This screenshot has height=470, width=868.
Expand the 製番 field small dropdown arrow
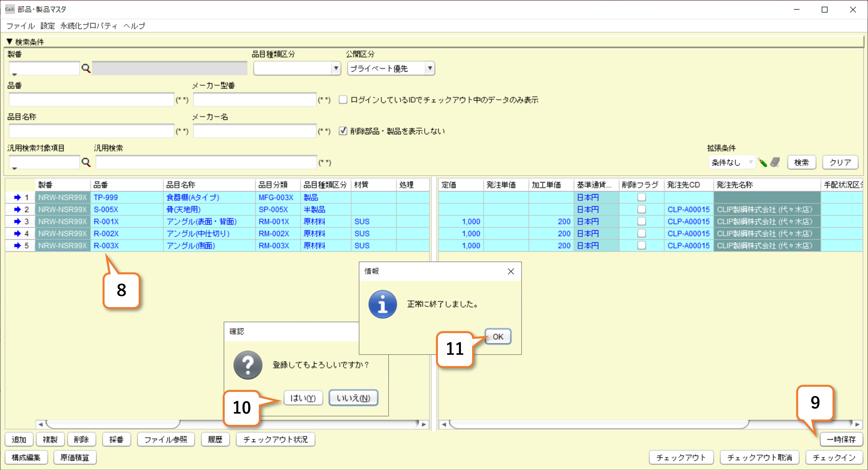tap(14, 75)
